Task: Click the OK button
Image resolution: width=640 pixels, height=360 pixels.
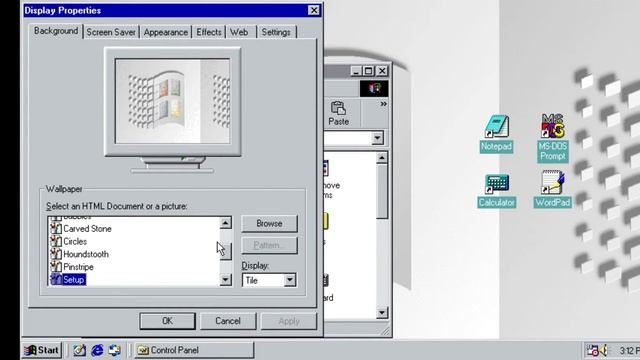Action: (167, 321)
